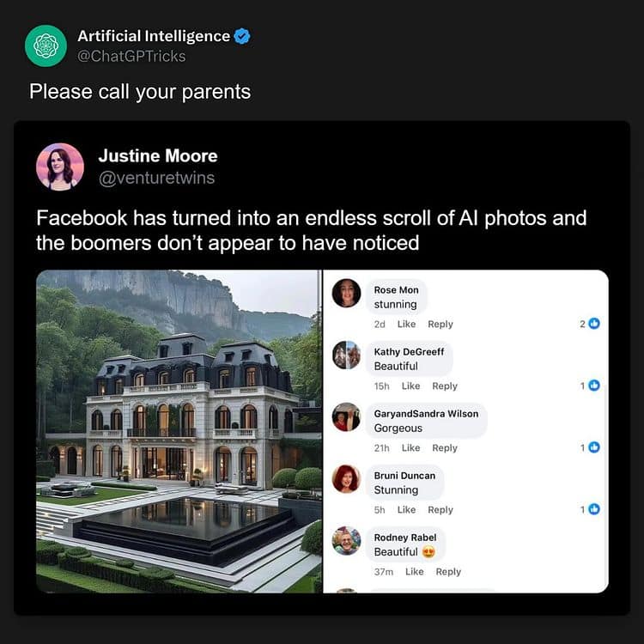Screen dimensions: 644x644
Task: Reply to Bruni Duncan's comment
Action: point(440,509)
